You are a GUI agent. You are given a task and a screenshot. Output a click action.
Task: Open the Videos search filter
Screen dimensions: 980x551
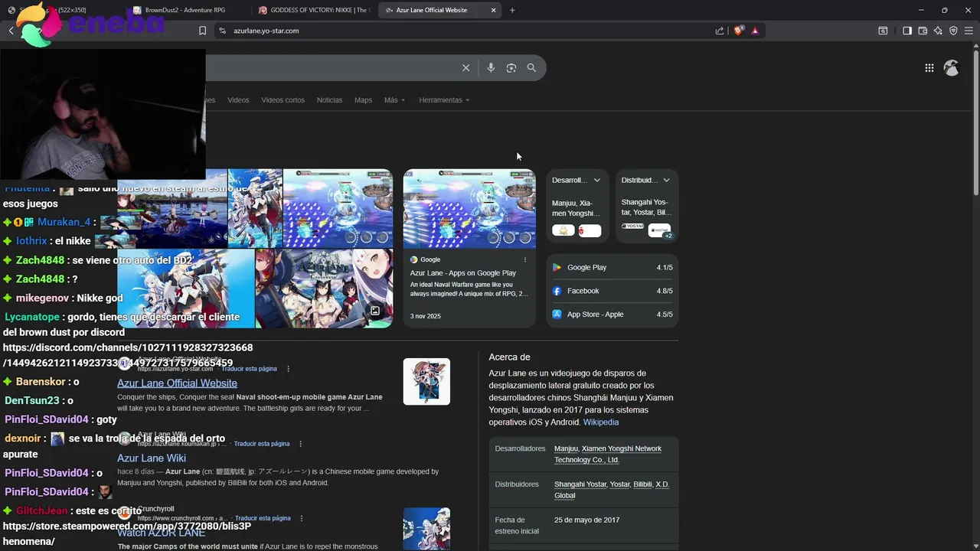point(238,100)
